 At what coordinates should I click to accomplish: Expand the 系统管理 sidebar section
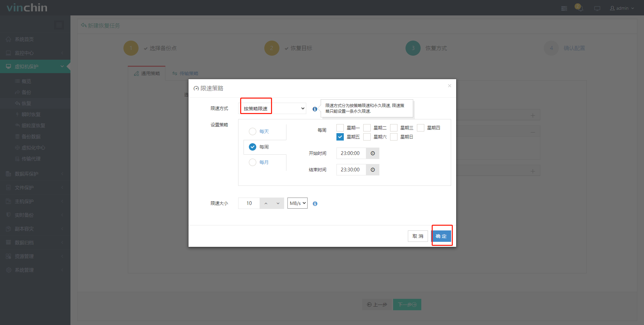point(24,270)
